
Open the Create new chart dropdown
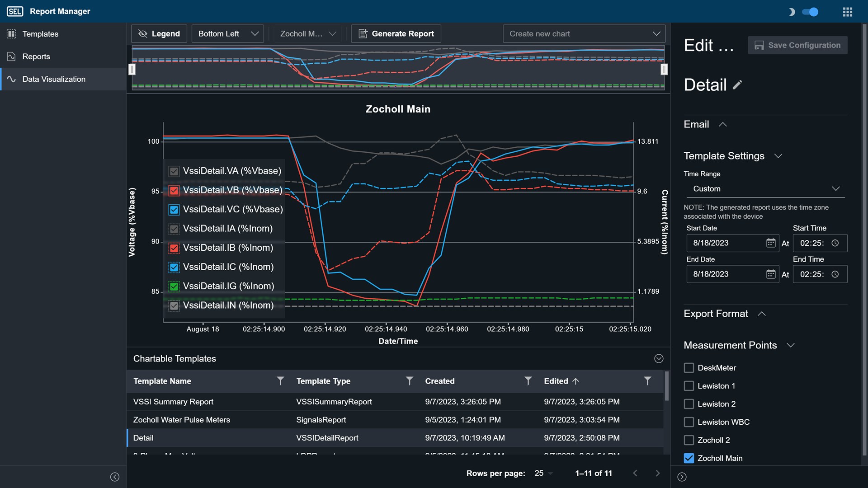coord(584,34)
